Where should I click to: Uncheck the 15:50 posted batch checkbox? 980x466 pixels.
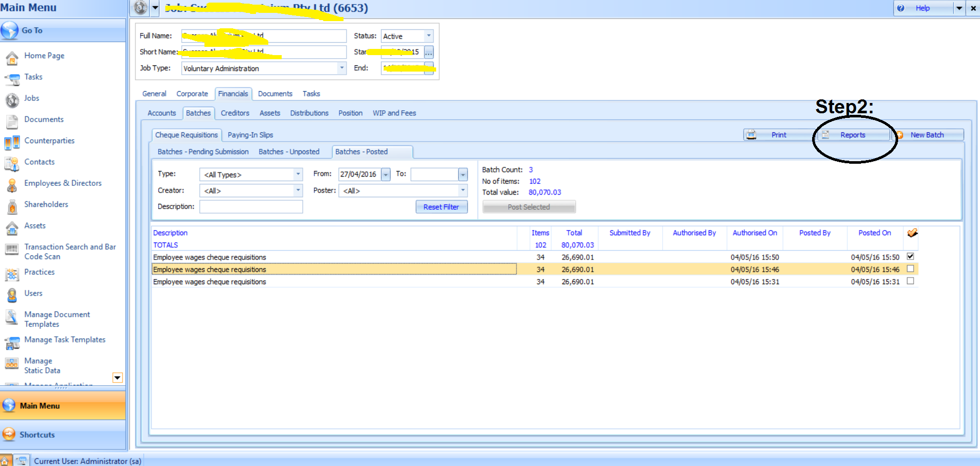click(x=910, y=256)
